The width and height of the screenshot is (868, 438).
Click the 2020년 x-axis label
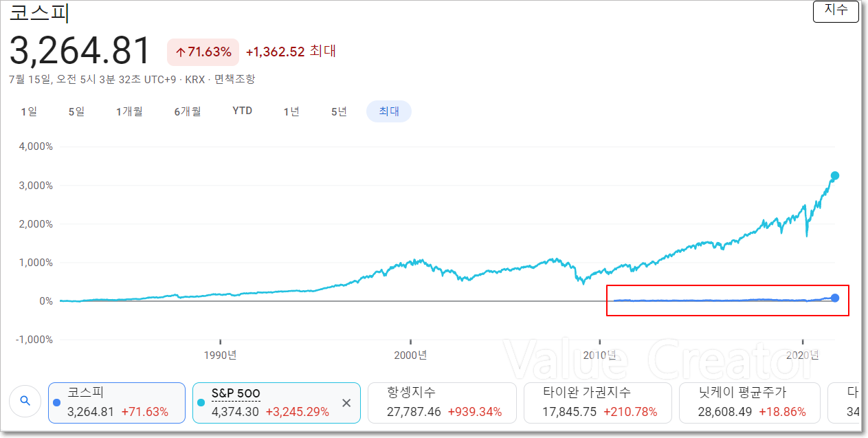coord(803,355)
